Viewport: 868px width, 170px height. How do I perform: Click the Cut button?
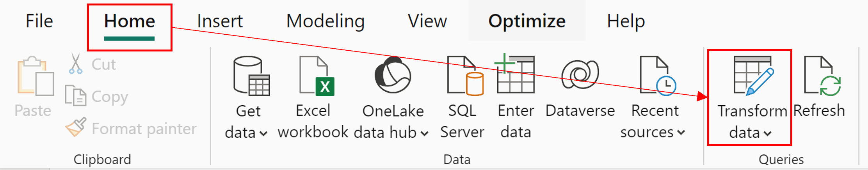93,64
